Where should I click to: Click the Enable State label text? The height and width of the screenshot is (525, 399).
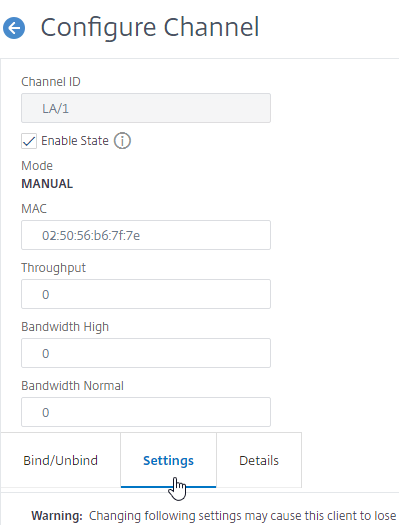(75, 141)
